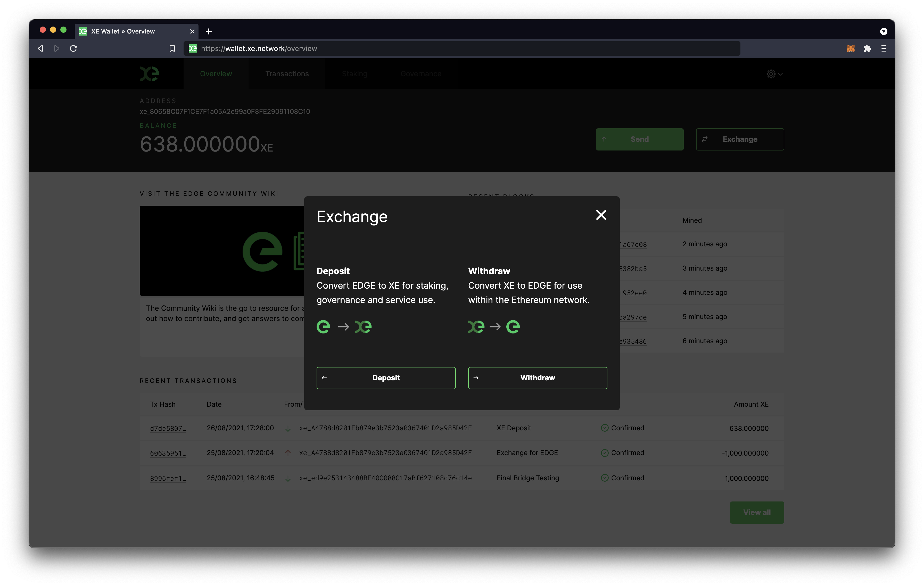The image size is (924, 586).
Task: Click the green Send button
Action: point(639,139)
